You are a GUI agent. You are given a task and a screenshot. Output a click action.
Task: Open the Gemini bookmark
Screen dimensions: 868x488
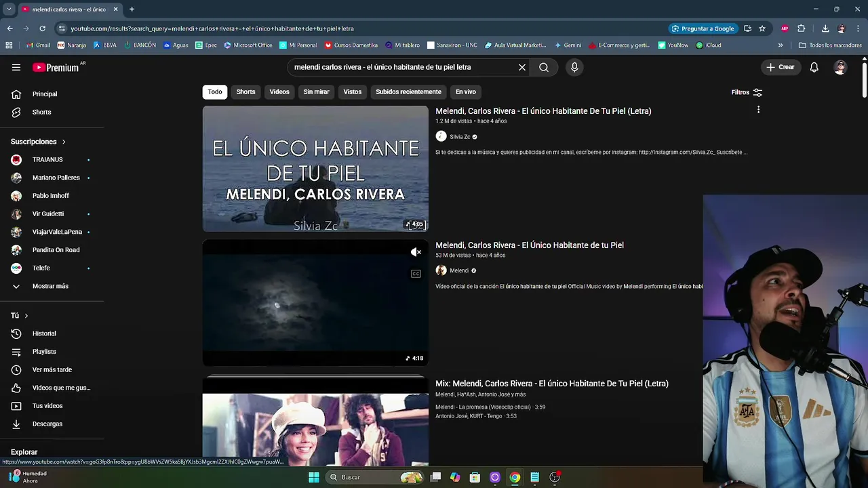[568, 45]
